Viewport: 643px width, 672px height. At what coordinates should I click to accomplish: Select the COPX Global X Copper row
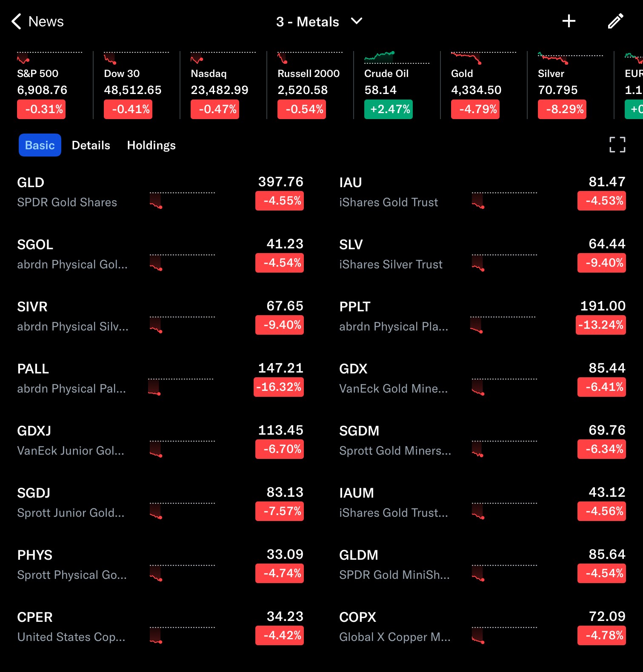coord(394,627)
